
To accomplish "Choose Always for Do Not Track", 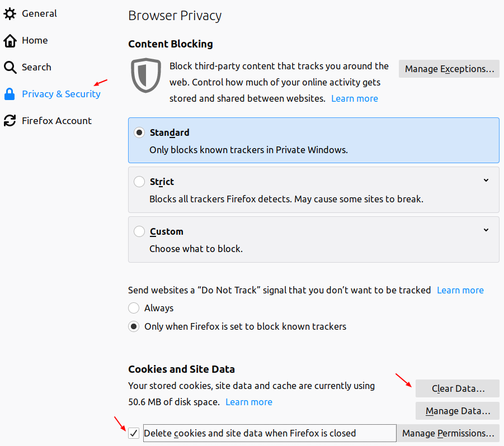I will click(134, 308).
